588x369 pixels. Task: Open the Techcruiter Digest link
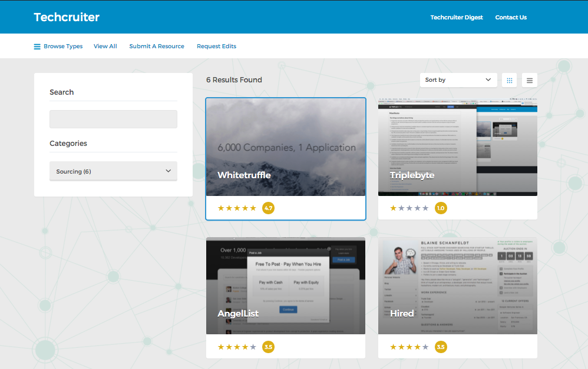(x=457, y=17)
